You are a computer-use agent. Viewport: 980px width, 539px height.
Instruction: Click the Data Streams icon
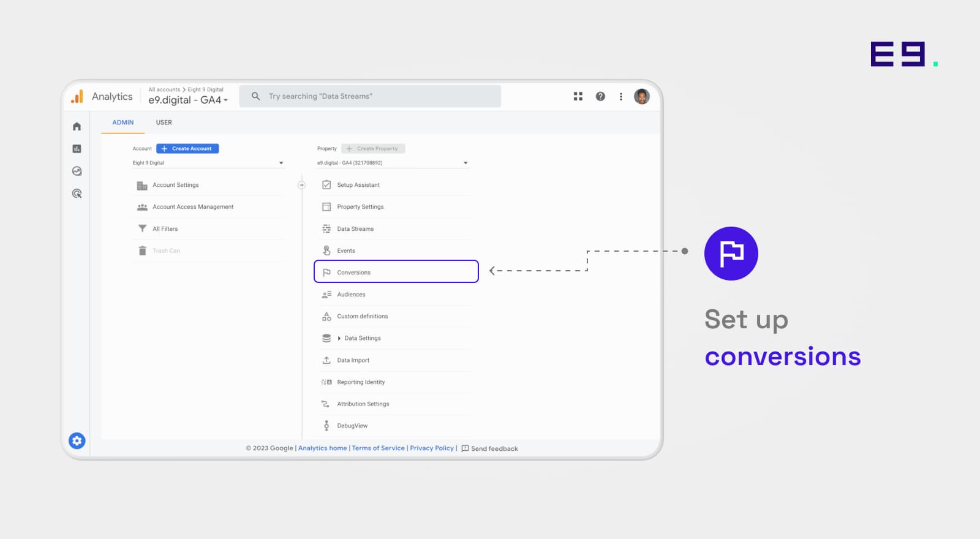click(326, 228)
